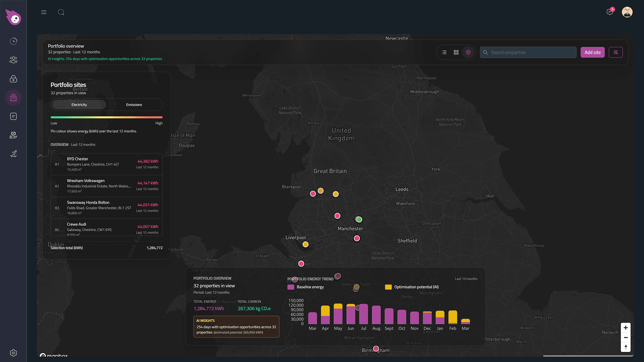Open Wrexham Volkswagen site row

click(107, 186)
